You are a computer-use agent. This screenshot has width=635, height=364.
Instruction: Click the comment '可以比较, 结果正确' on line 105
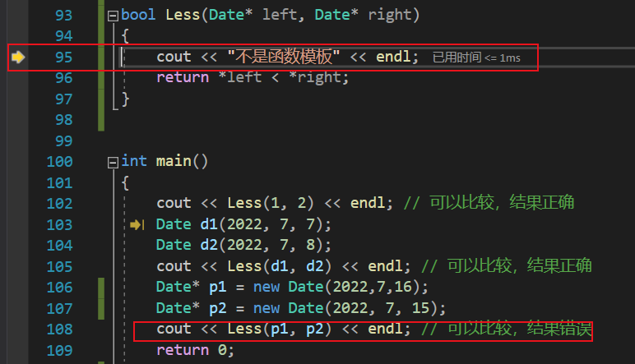point(520,266)
